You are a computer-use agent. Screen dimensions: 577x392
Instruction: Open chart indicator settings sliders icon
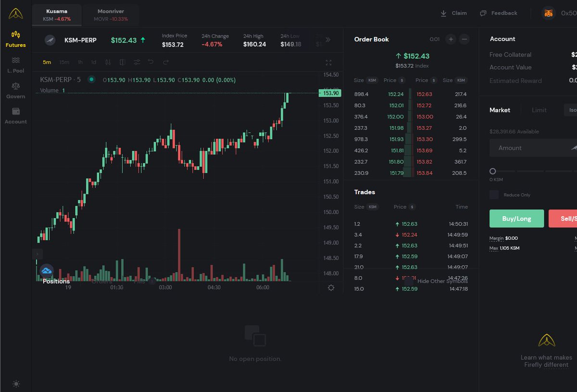click(137, 62)
